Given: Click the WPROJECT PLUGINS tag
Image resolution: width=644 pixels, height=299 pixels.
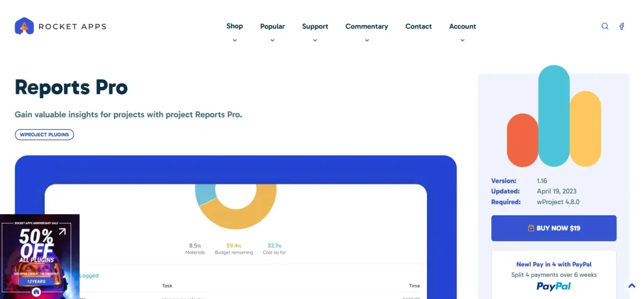Looking at the screenshot, I should click(x=45, y=135).
